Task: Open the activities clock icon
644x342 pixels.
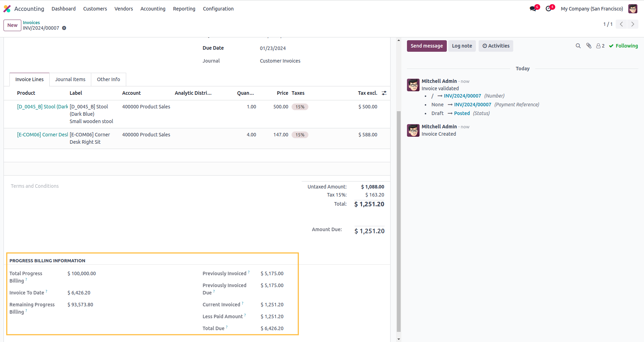Action: [x=549, y=9]
